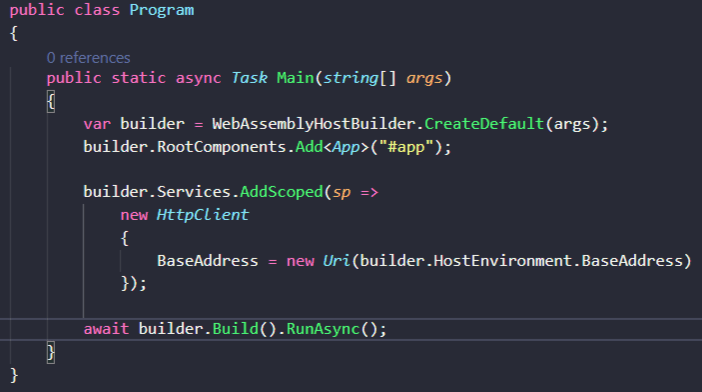Click the 'Task' return type
The height and width of the screenshot is (392, 702).
[x=249, y=78]
